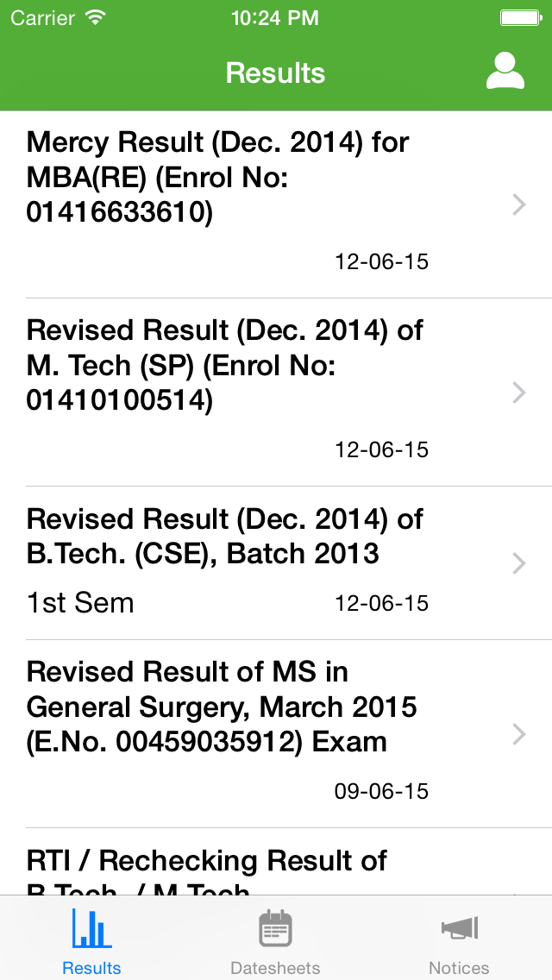The width and height of the screenshot is (552, 980).
Task: Tap the Results bar chart icon
Action: [x=91, y=930]
